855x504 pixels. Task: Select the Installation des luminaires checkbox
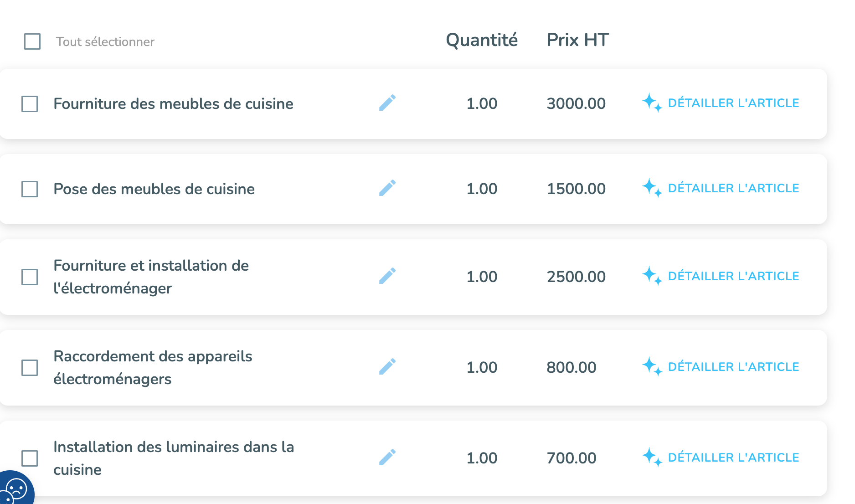(x=30, y=458)
